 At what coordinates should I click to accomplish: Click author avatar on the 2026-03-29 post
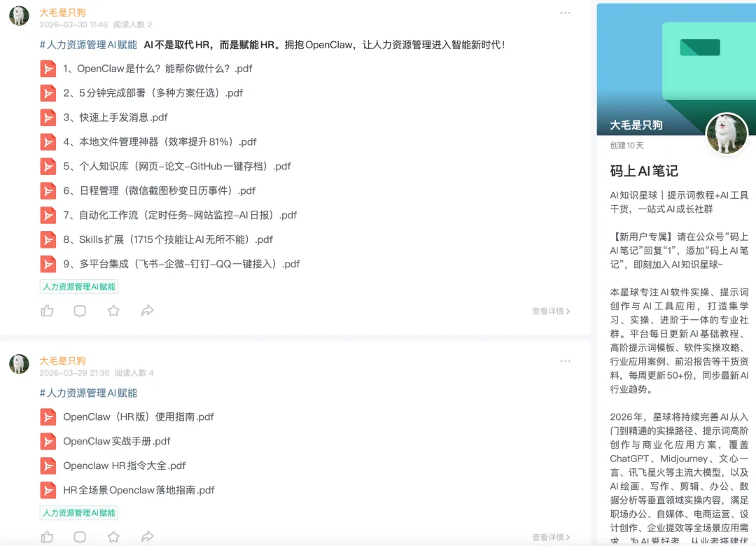pyautogui.click(x=20, y=364)
